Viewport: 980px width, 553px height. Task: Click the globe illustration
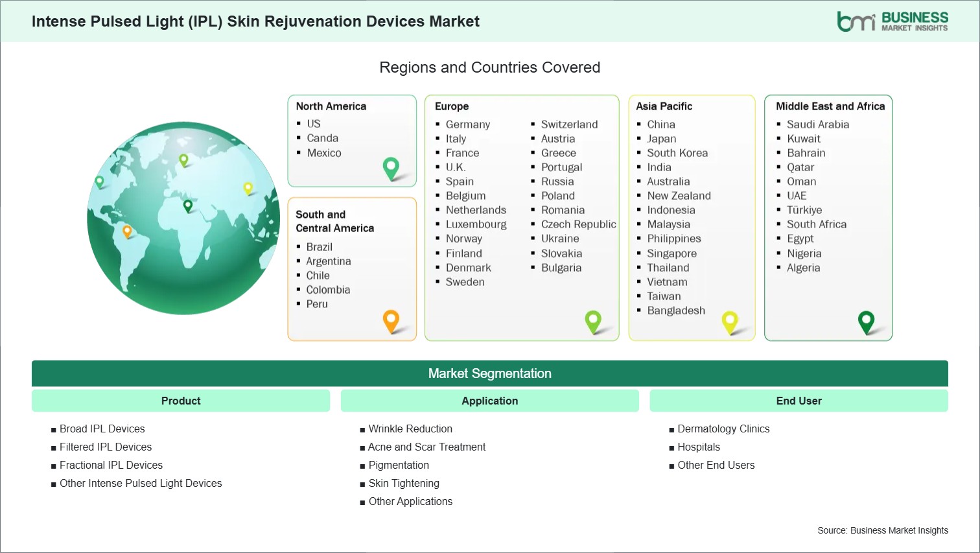(x=183, y=218)
